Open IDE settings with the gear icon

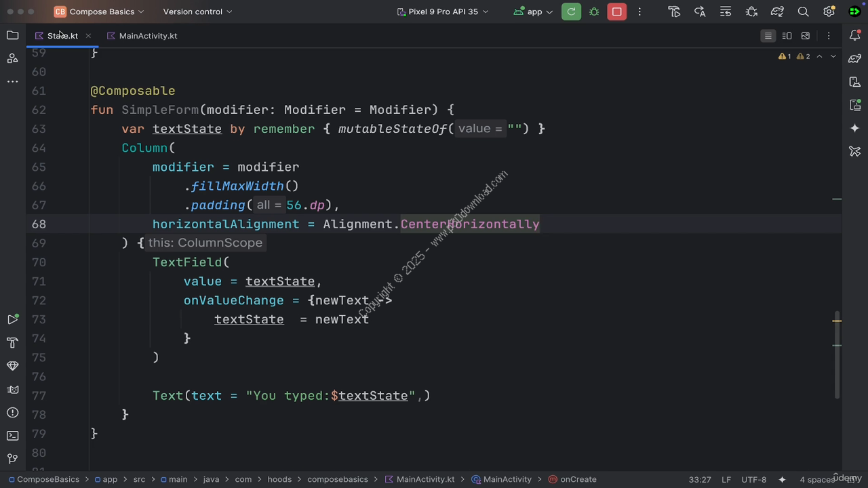[829, 12]
